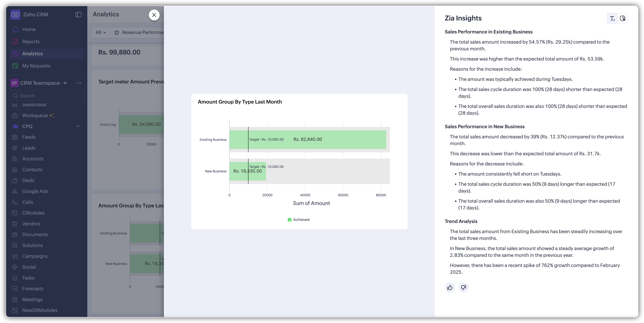Image resolution: width=644 pixels, height=323 pixels.
Task: Click the thumbs up feedback icon
Action: [x=450, y=287]
